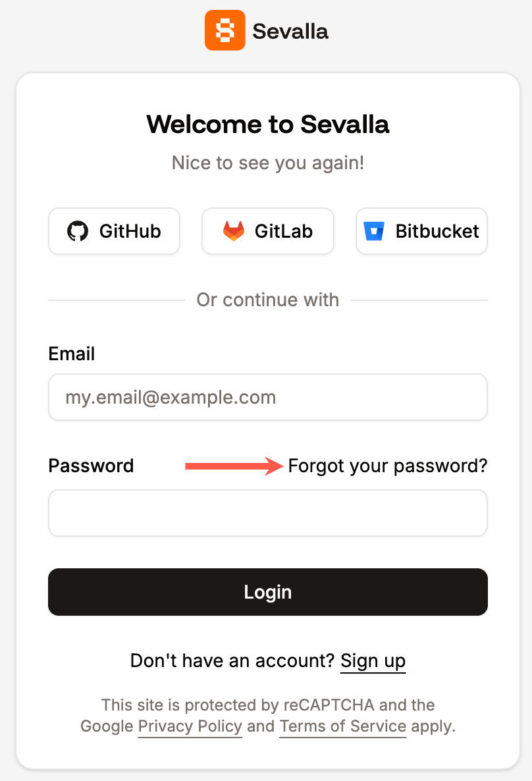
Task: Open the Terms of Service link
Action: (342, 726)
